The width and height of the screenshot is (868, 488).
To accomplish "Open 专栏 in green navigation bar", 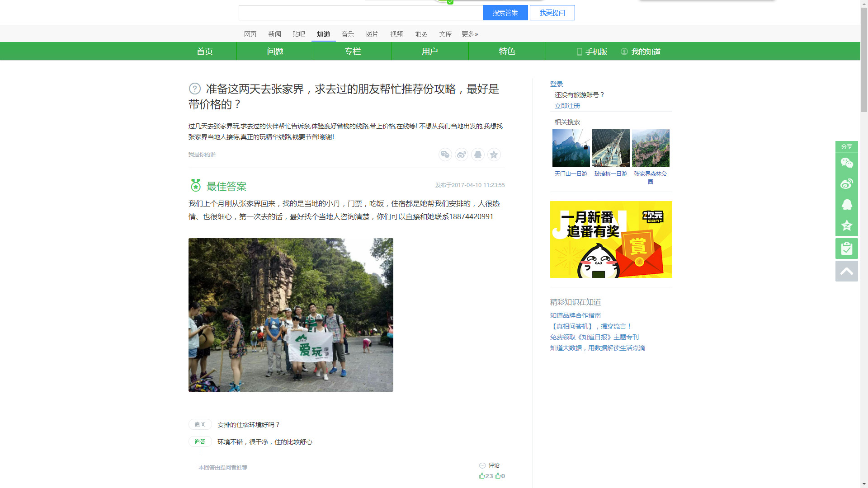I will pyautogui.click(x=353, y=51).
